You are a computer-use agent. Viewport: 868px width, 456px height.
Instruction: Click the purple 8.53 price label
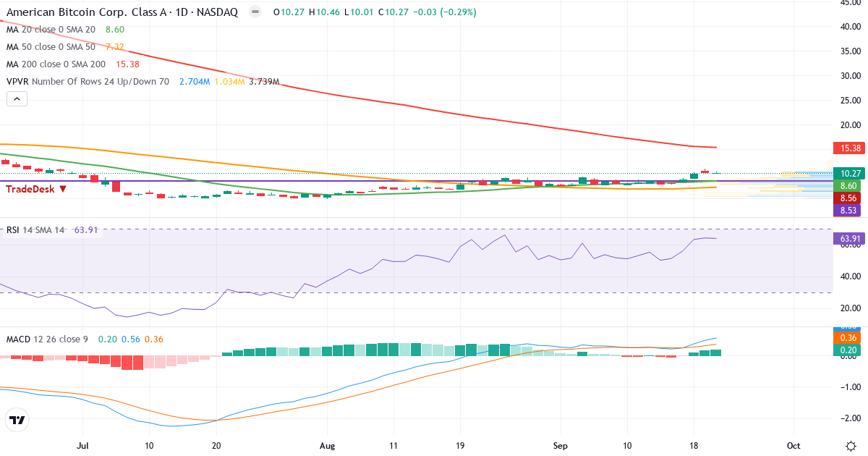(848, 211)
